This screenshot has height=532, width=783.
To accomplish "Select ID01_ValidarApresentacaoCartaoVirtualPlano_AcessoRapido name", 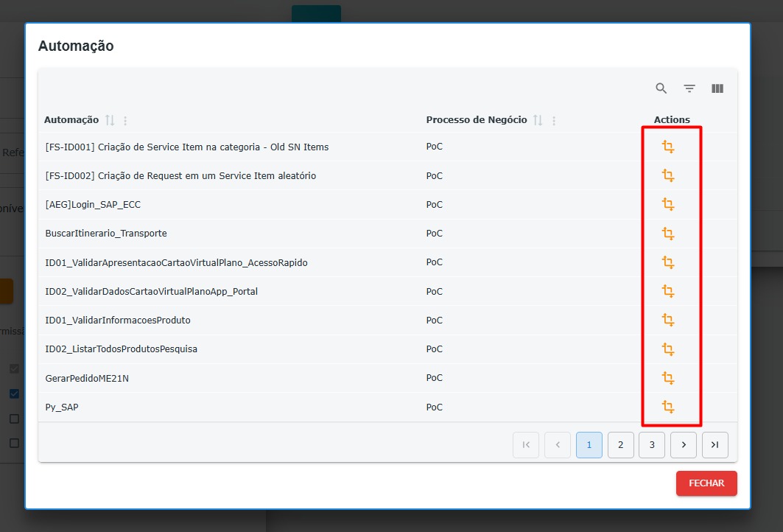I will 176,263.
